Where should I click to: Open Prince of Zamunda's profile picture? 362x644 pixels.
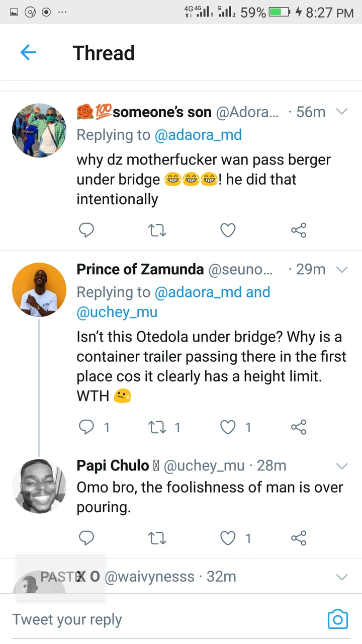(39, 290)
